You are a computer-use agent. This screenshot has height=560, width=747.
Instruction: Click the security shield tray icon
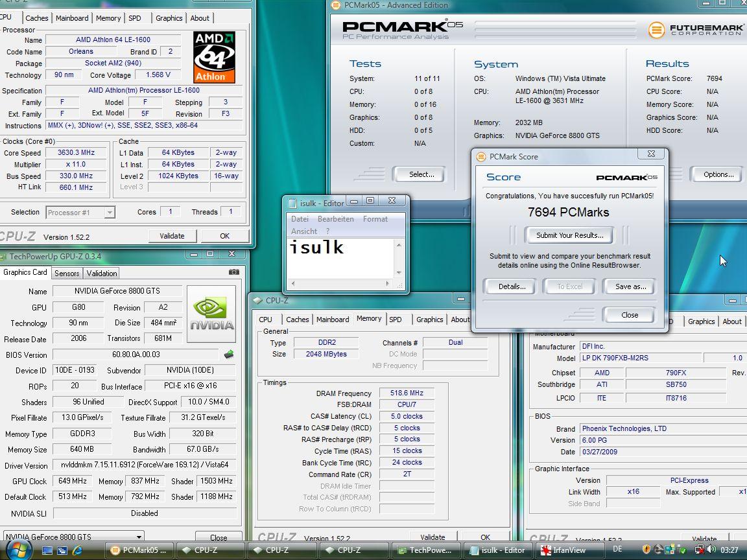tap(646, 550)
